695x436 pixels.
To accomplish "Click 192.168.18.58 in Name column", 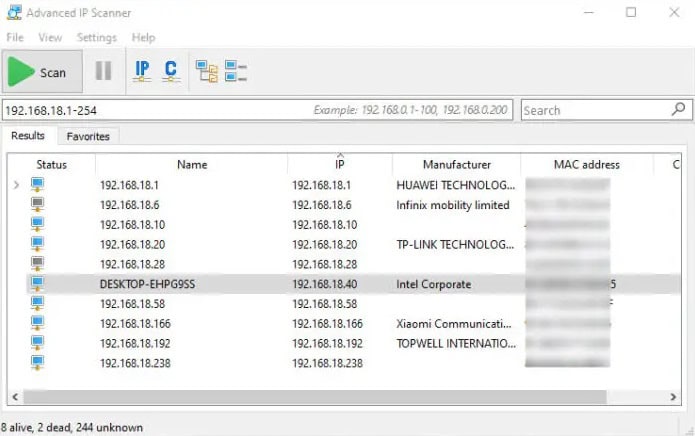I will point(132,304).
